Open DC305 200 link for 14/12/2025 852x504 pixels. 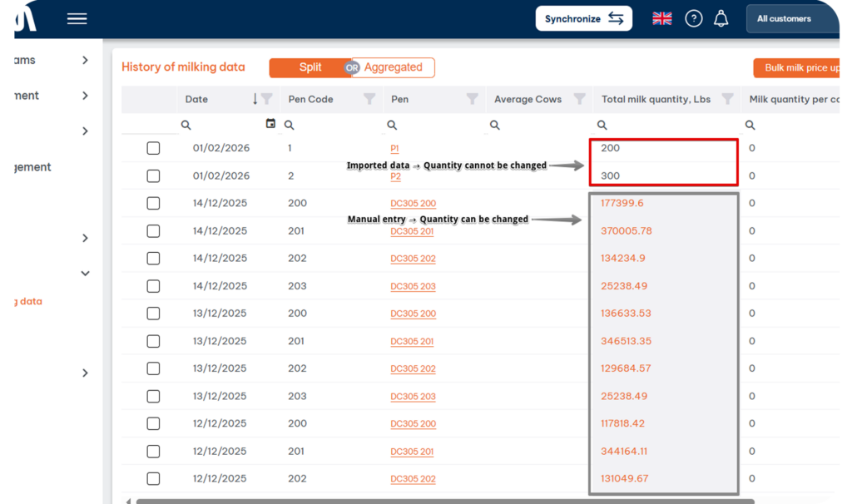coord(413,203)
